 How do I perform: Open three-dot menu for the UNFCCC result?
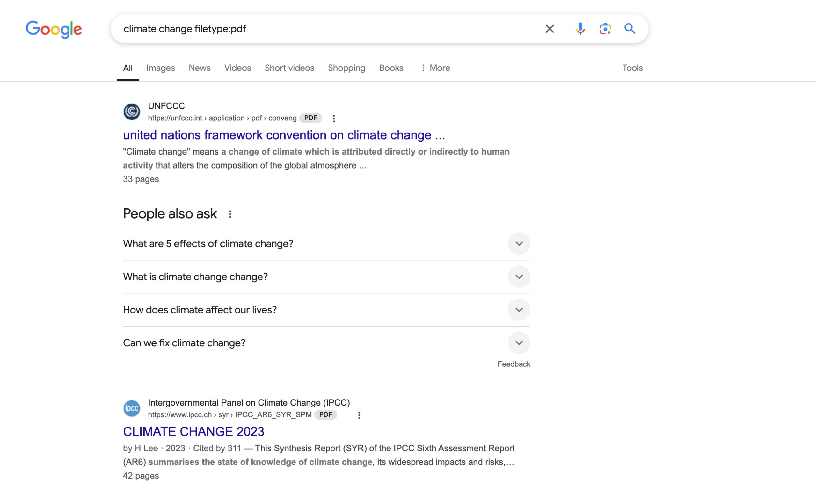tap(333, 118)
